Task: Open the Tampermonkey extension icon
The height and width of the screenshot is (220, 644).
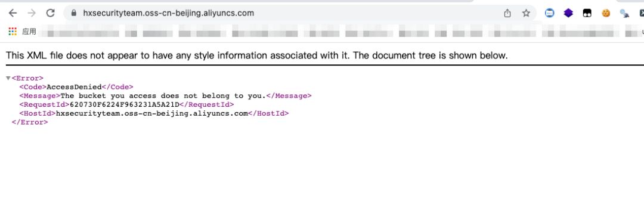Action: (587, 13)
